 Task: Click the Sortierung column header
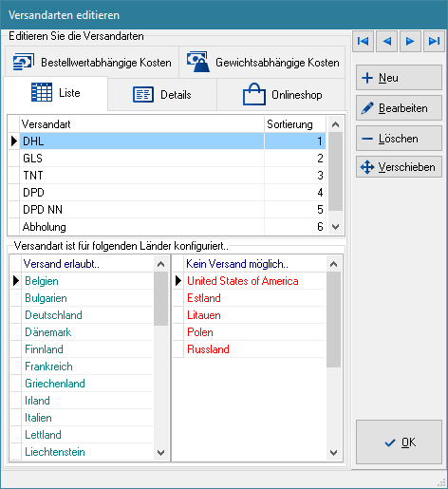tap(295, 124)
